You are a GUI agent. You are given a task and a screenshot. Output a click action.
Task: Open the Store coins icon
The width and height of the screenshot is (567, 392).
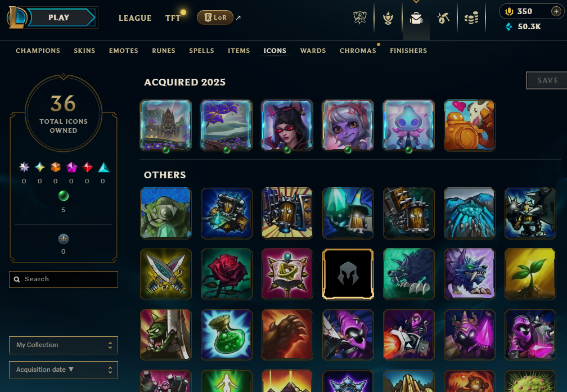coord(471,18)
